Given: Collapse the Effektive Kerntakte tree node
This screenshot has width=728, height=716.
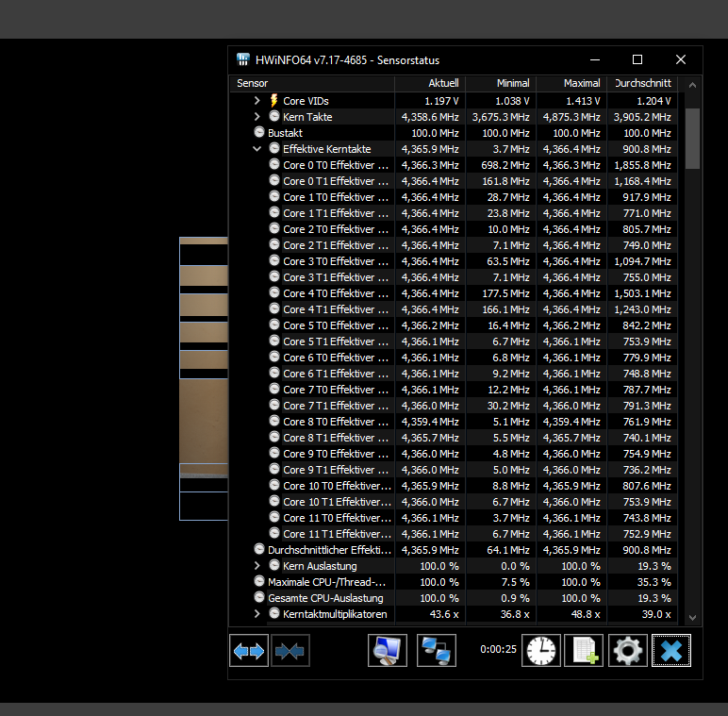Looking at the screenshot, I should coord(257,149).
